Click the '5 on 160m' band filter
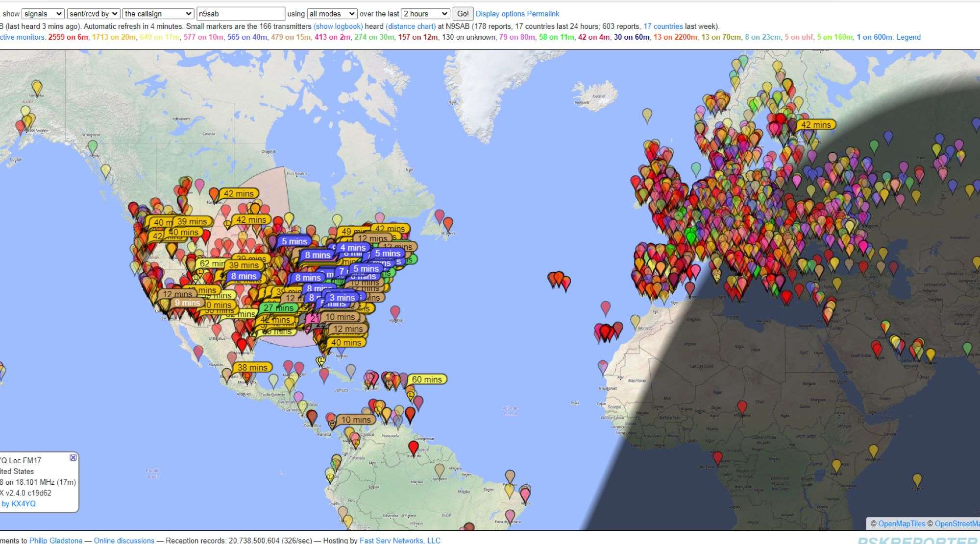980x544 pixels. coord(835,37)
